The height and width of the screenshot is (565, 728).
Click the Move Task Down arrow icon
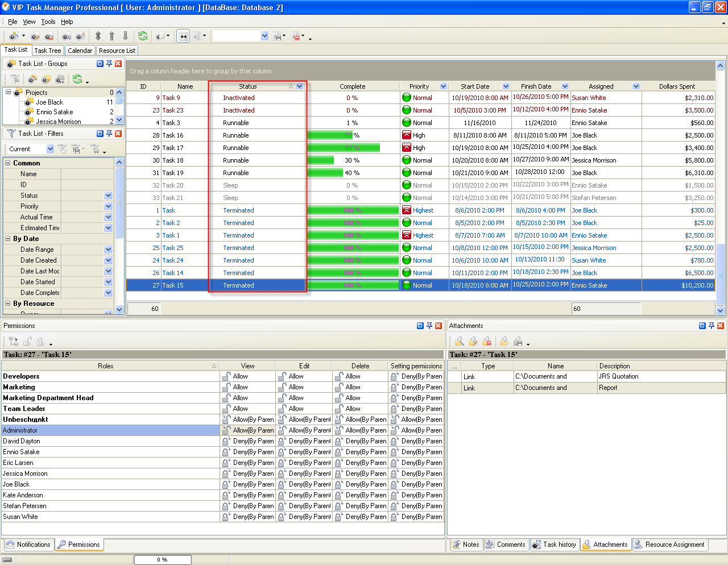(125, 36)
